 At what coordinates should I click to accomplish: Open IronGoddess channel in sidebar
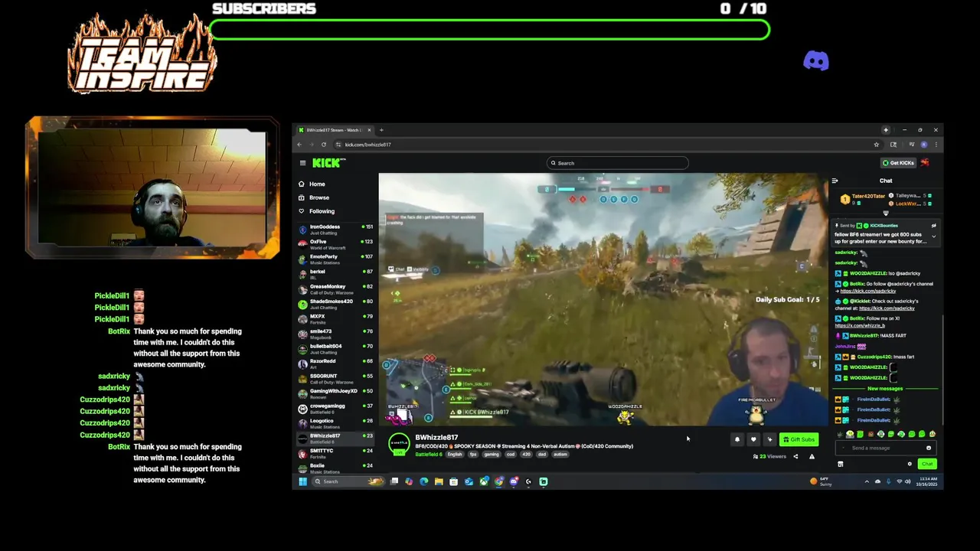(336, 228)
